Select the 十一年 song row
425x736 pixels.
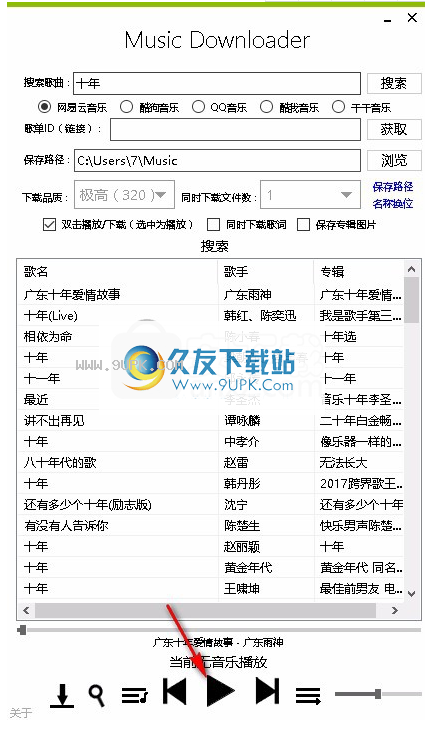click(x=211, y=378)
